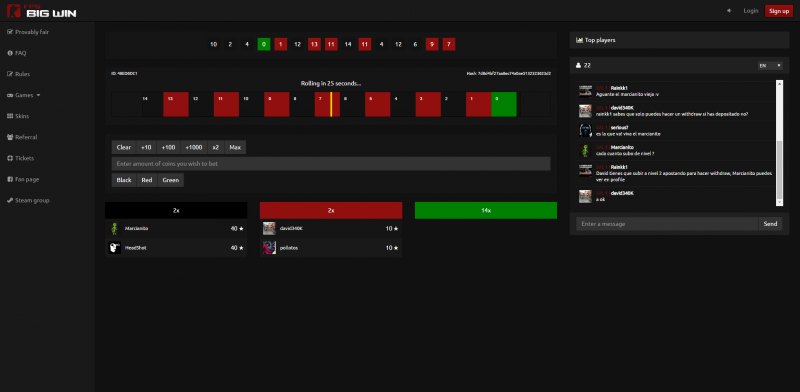Image resolution: width=800 pixels, height=392 pixels.
Task: Select the green 14x bet column header
Action: click(486, 210)
